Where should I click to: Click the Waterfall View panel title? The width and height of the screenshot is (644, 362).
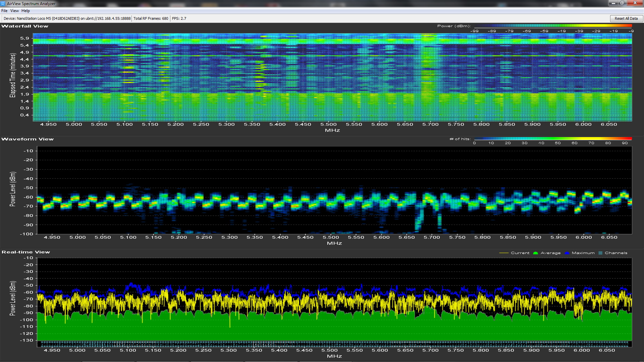pos(25,26)
